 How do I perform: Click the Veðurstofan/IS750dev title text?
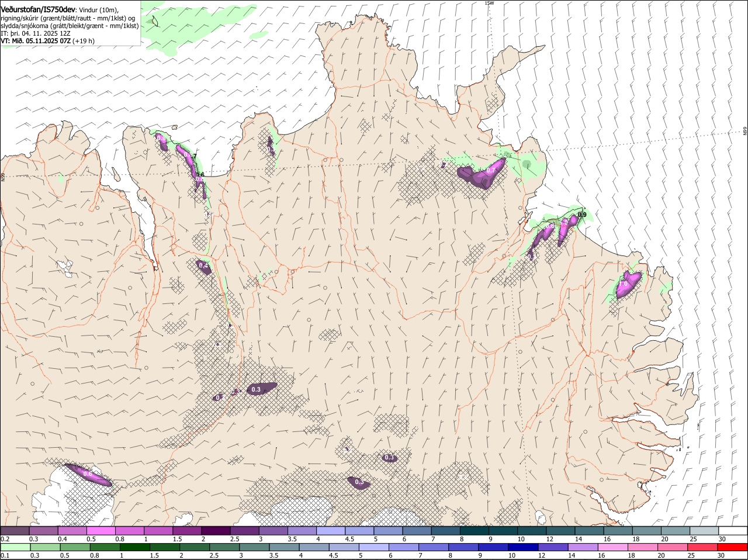click(38, 9)
